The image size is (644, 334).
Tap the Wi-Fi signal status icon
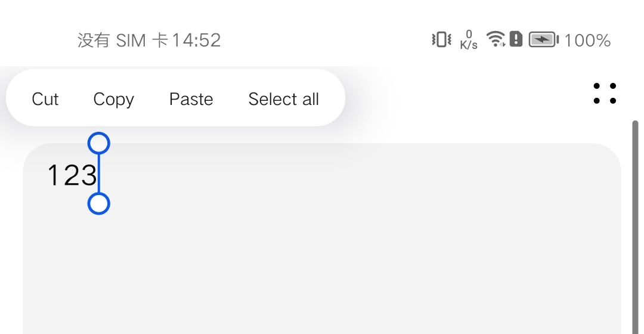coord(496,39)
